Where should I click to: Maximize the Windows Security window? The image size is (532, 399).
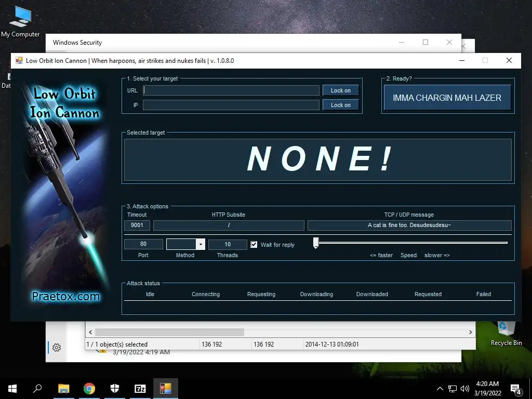425,42
